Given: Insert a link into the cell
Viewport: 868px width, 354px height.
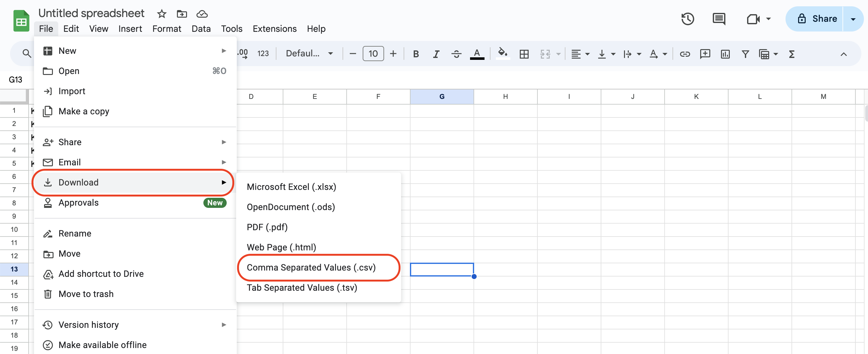Looking at the screenshot, I should tap(685, 54).
